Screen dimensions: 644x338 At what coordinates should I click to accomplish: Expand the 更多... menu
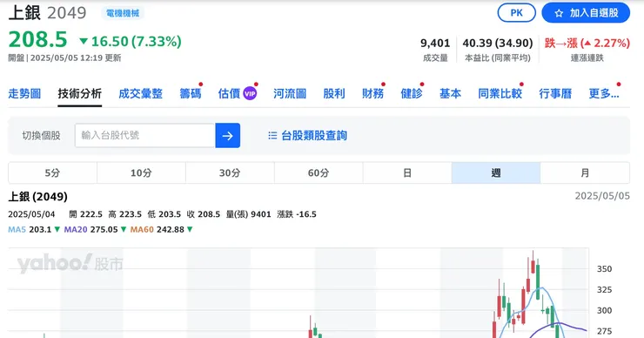(604, 94)
